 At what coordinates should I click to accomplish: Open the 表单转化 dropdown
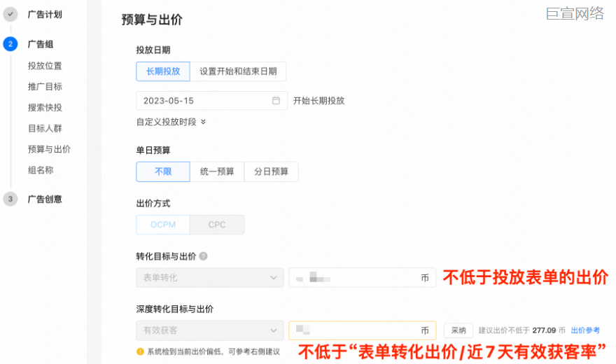click(x=209, y=278)
